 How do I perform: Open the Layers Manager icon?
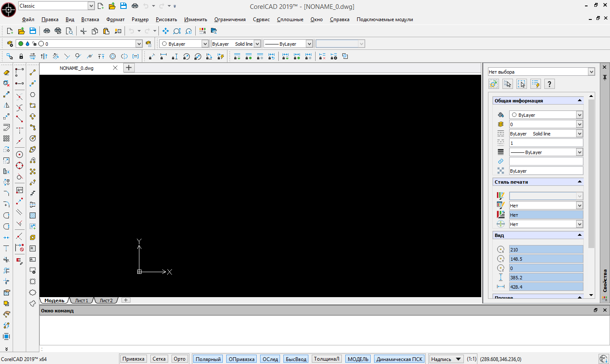(10, 44)
